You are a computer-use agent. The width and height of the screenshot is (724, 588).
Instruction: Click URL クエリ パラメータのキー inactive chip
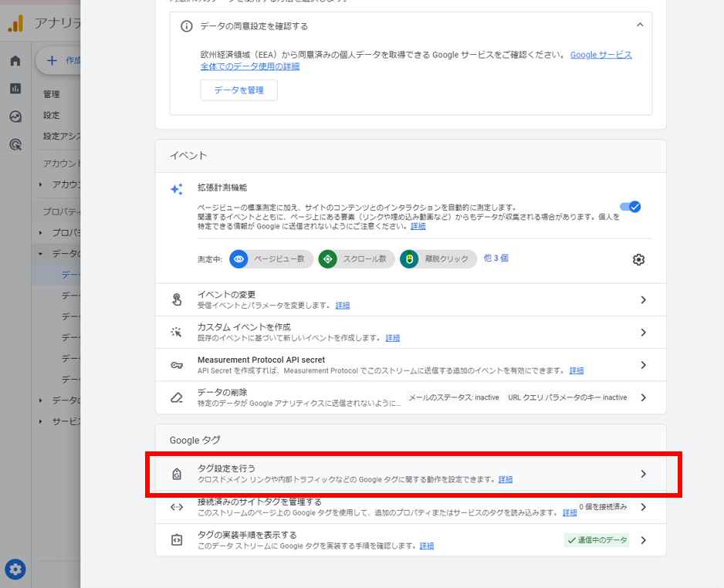pyautogui.click(x=567, y=397)
